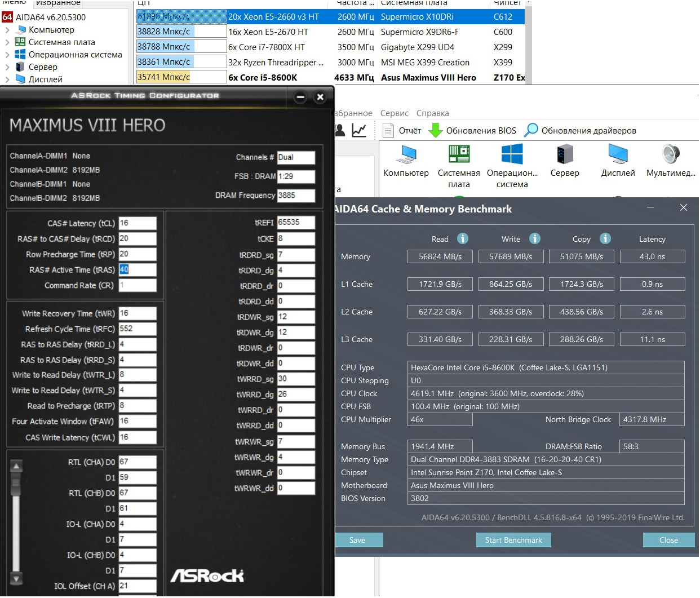This screenshot has height=598, width=700.
Task: Select the 6x Core i7-7800X HT row
Action: click(x=330, y=47)
